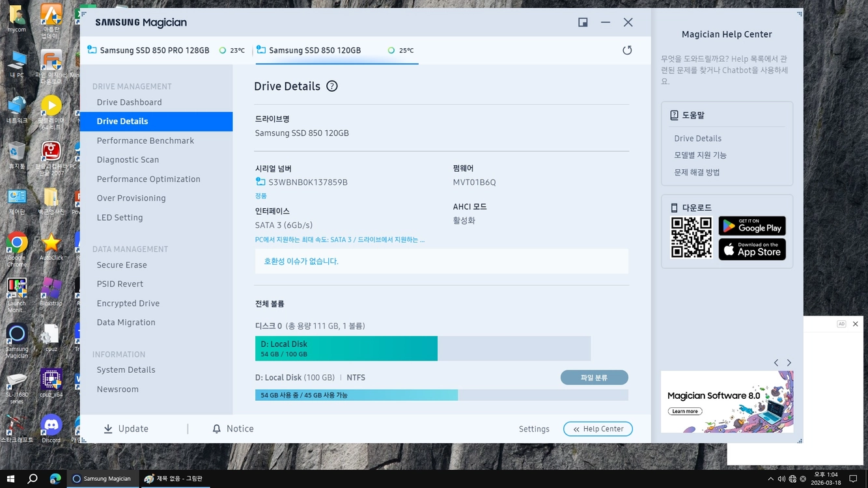The width and height of the screenshot is (868, 488).
Task: Go to Performance Optimization
Action: (148, 179)
